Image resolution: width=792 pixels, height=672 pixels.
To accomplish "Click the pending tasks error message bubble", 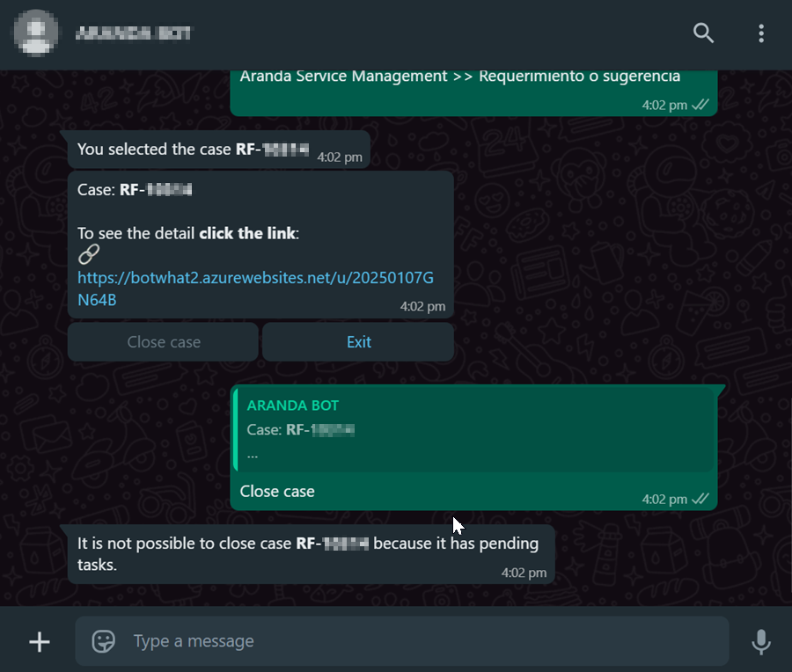I will pos(312,554).
